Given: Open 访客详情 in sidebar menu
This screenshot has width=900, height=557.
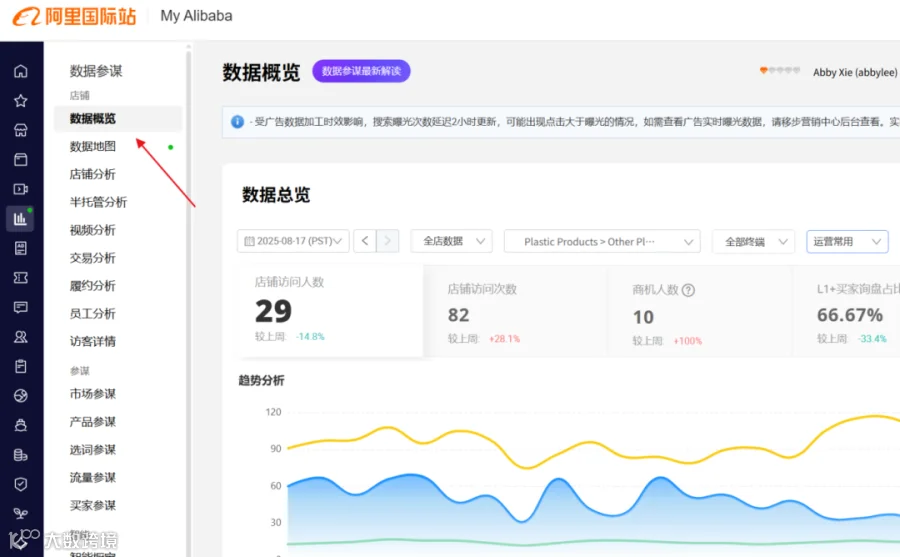Looking at the screenshot, I should tap(92, 342).
